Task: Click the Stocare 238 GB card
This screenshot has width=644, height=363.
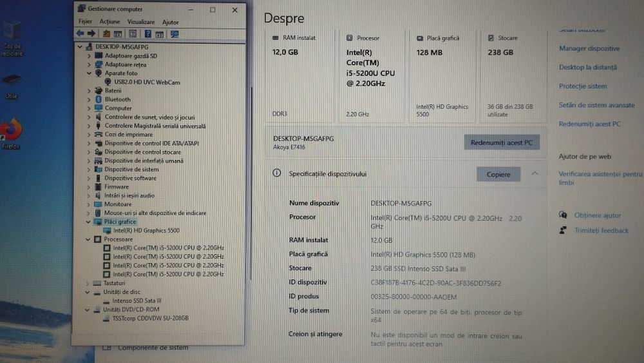Action: pyautogui.click(x=513, y=76)
